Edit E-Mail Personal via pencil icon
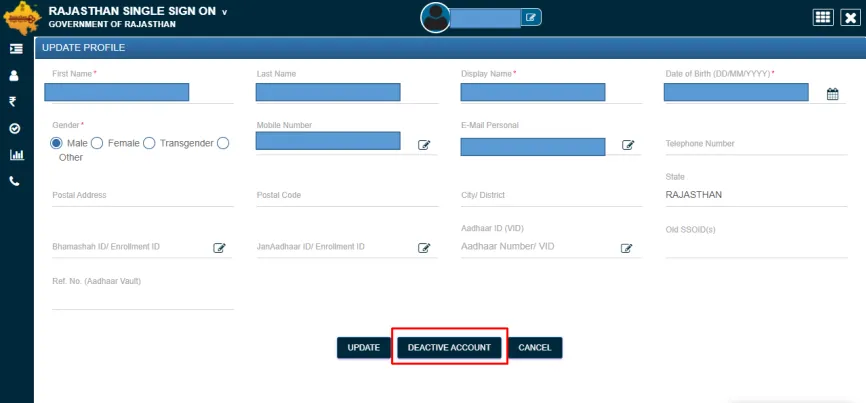The image size is (866, 403). click(628, 145)
